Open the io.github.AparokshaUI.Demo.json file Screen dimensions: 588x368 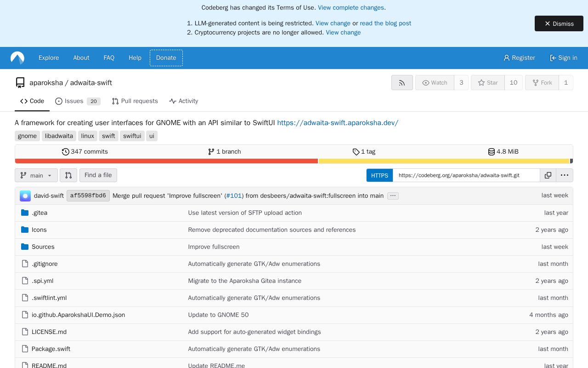click(x=78, y=315)
